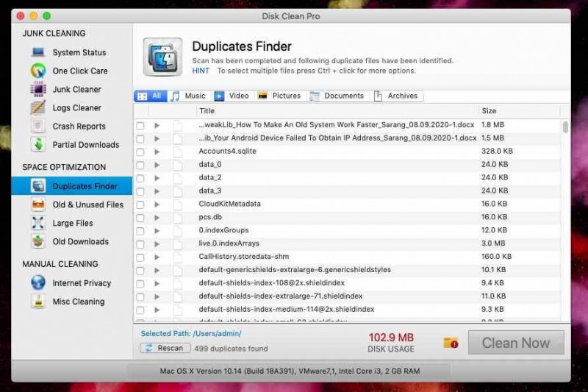Open the Old Downloads section label
Viewport: 588px width, 392px height.
[x=81, y=241]
